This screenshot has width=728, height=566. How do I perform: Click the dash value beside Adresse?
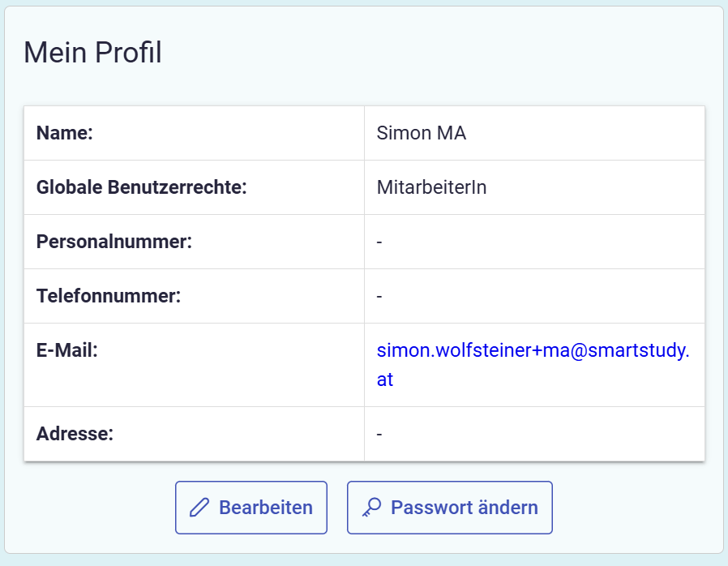point(379,434)
